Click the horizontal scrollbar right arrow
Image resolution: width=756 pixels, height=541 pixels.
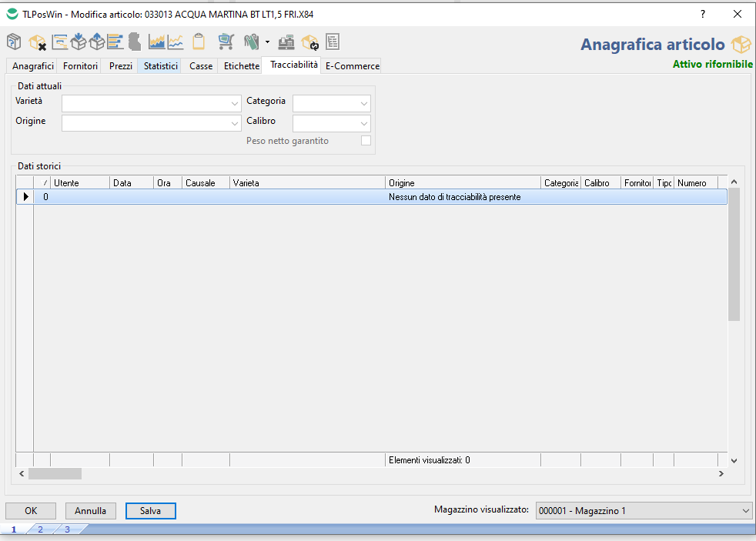click(721, 474)
